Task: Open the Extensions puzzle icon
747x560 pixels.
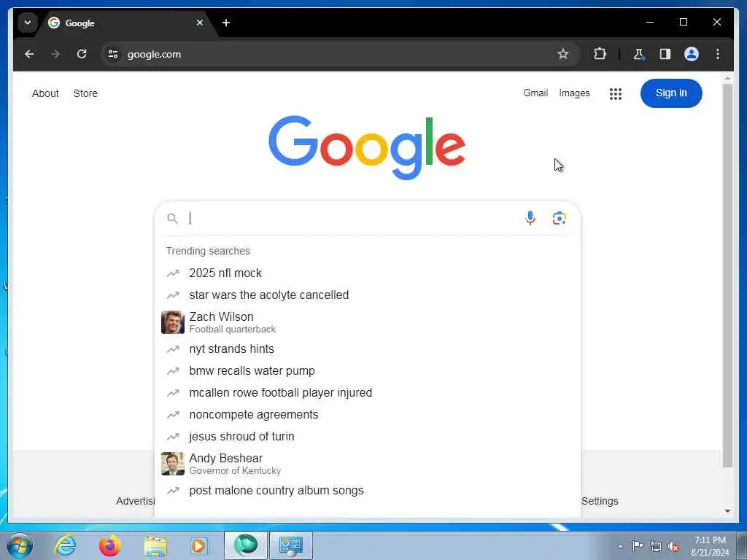Action: pyautogui.click(x=600, y=54)
